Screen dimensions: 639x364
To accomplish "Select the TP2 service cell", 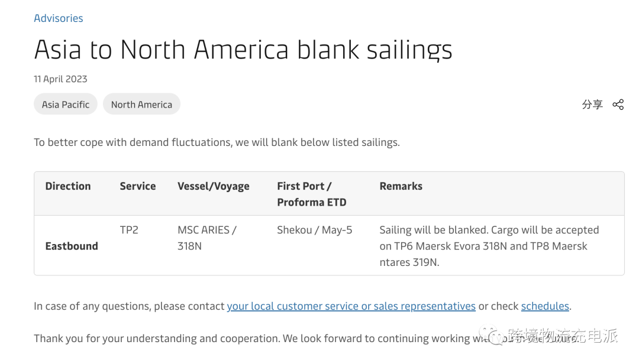I will tap(129, 230).
